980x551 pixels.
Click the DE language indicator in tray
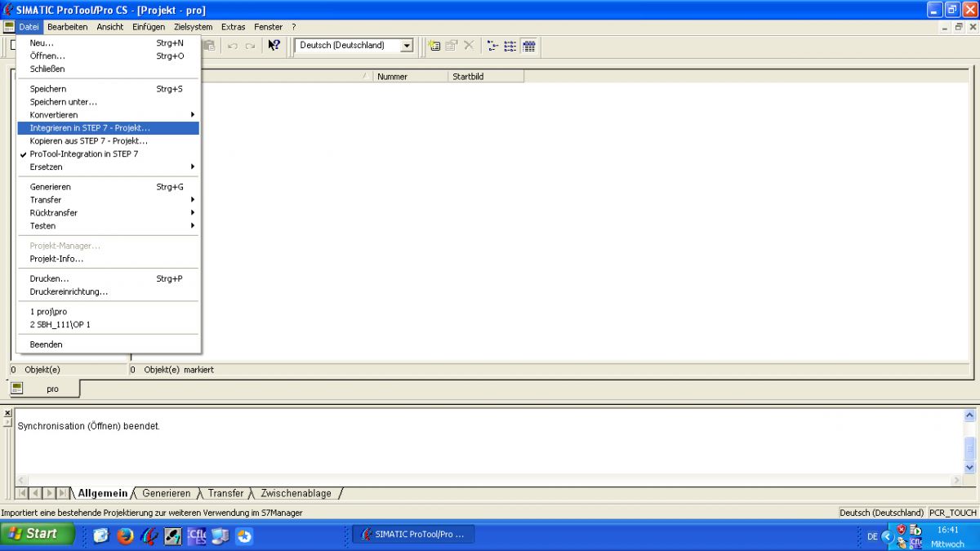[872, 536]
